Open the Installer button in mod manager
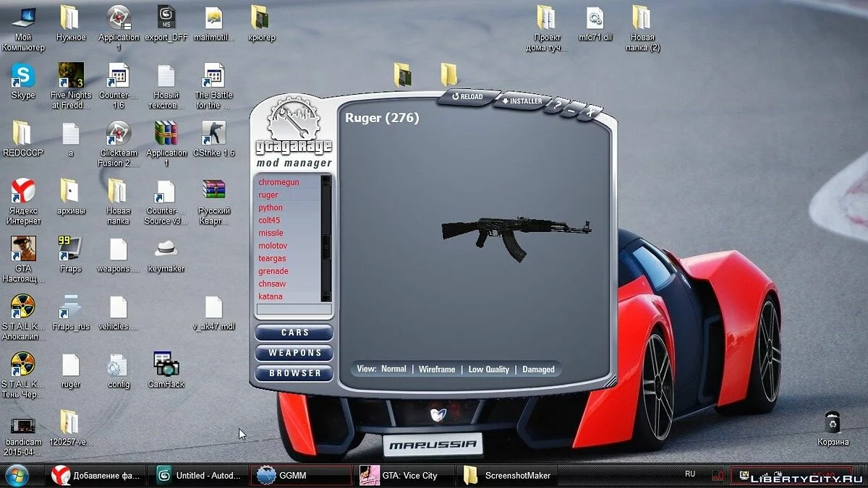 (522, 101)
